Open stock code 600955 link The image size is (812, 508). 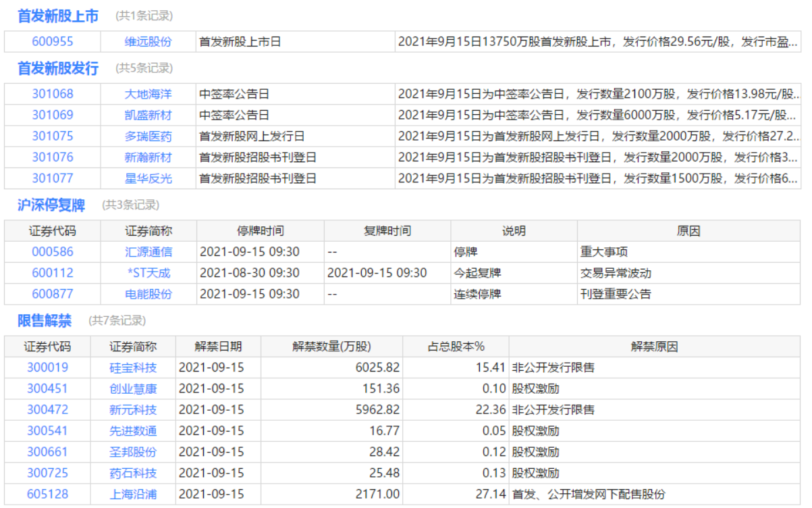[x=53, y=42]
